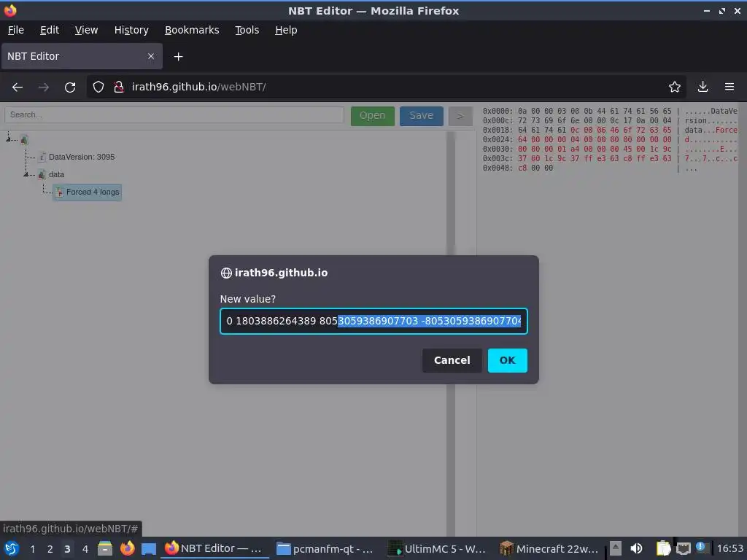Click the tracking protection shield icon
Viewport: 747px width, 560px height.
coord(98,87)
